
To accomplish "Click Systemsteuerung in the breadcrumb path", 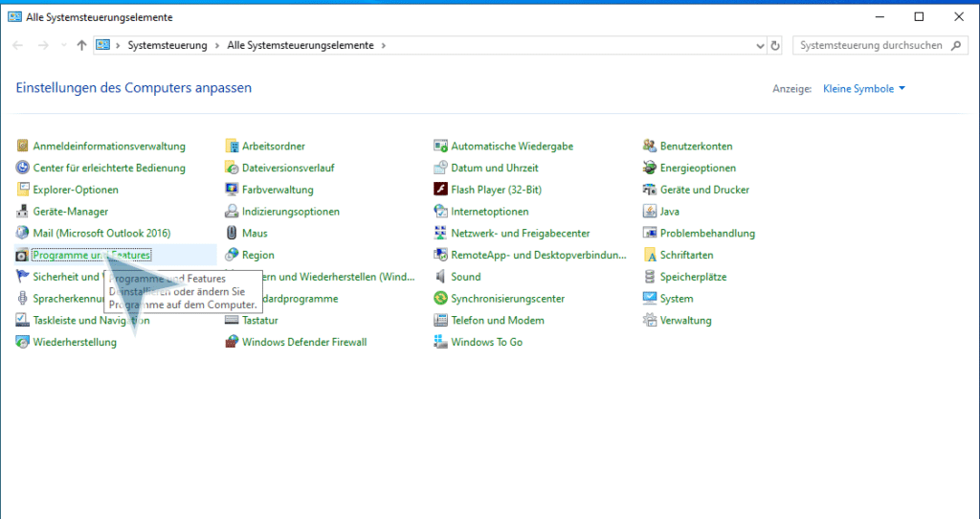I will pos(167,45).
